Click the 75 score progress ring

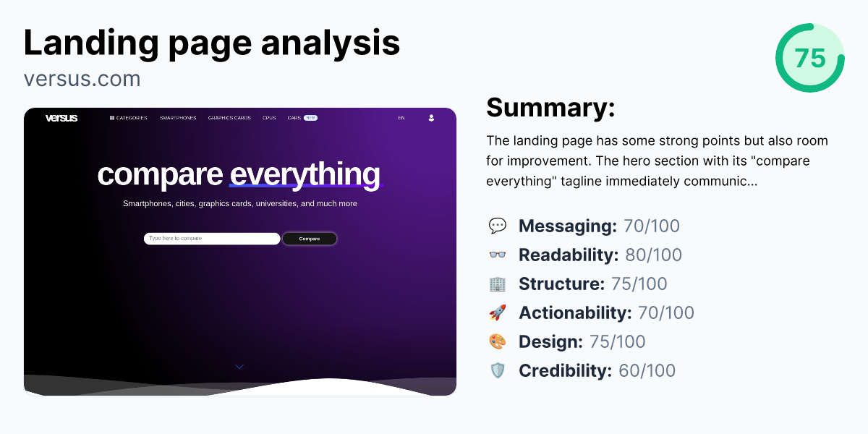[x=809, y=58]
